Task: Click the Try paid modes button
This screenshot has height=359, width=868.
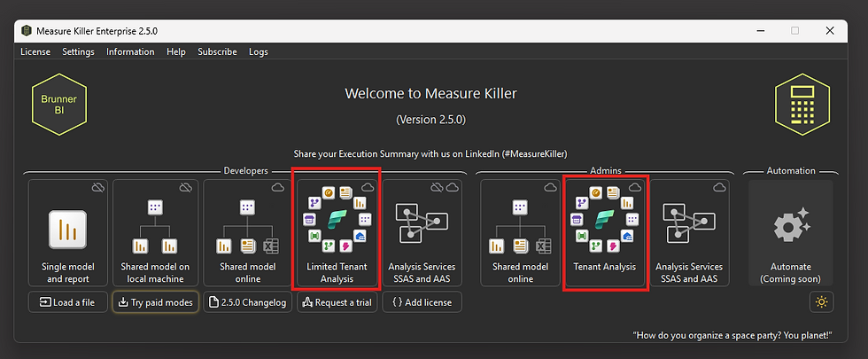Action: [x=155, y=302]
